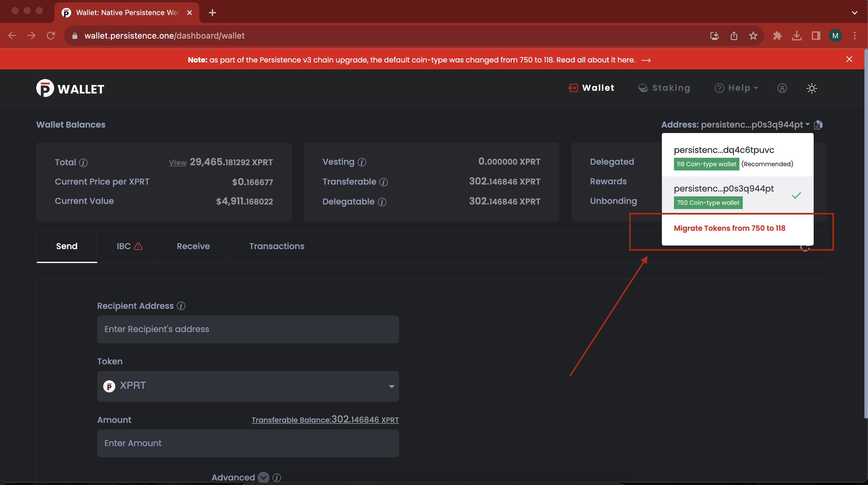This screenshot has width=868, height=485.
Task: Select the 750 Coin-type wallet address
Action: [x=724, y=189]
